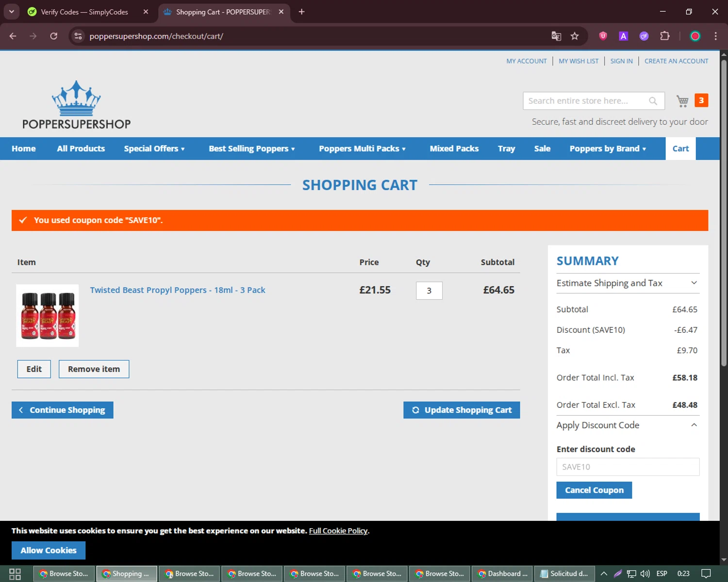Click the ESP language indicator
The width and height of the screenshot is (728, 582).
coord(662,574)
